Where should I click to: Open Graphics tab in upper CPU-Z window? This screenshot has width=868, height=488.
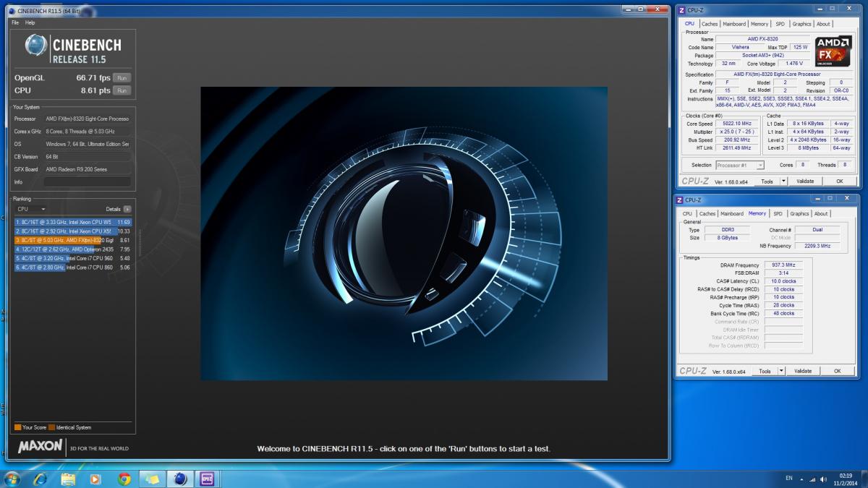point(801,24)
